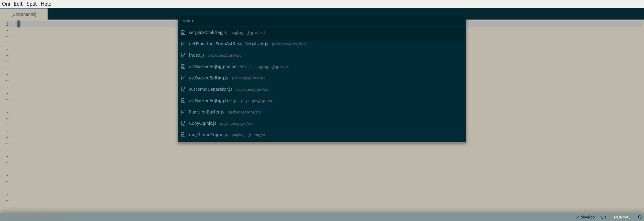644x221 pixels.
Task: Open astBackedEditing.test.js result
Action: 322,101
